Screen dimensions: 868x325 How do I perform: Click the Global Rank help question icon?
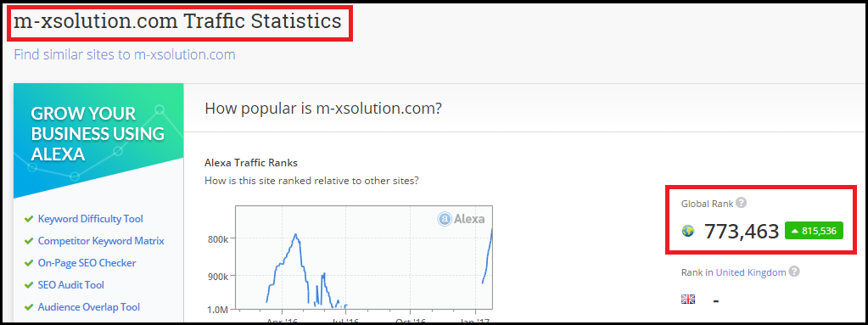pyautogui.click(x=742, y=203)
